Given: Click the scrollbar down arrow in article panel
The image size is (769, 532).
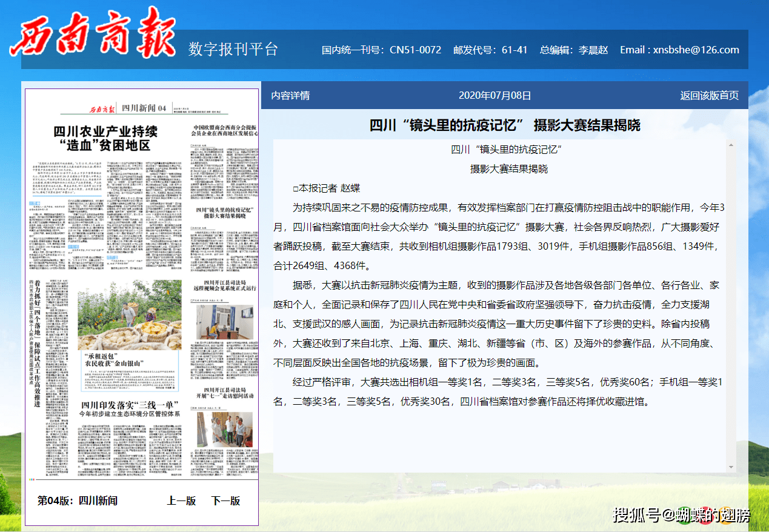Looking at the screenshot, I should (x=731, y=467).
